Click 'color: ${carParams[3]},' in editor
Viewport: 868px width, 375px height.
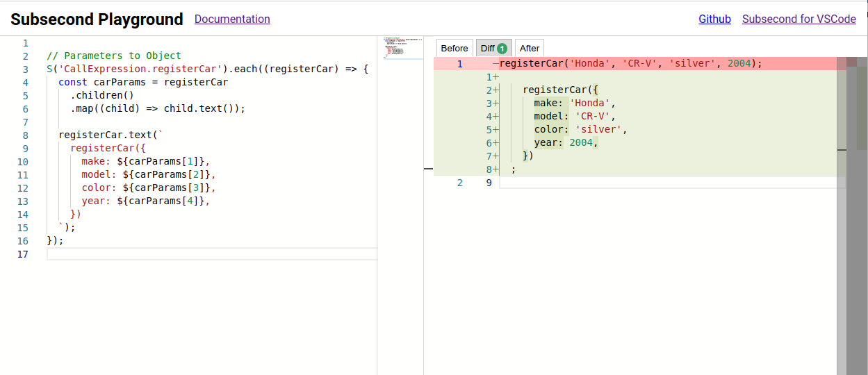click(x=148, y=187)
